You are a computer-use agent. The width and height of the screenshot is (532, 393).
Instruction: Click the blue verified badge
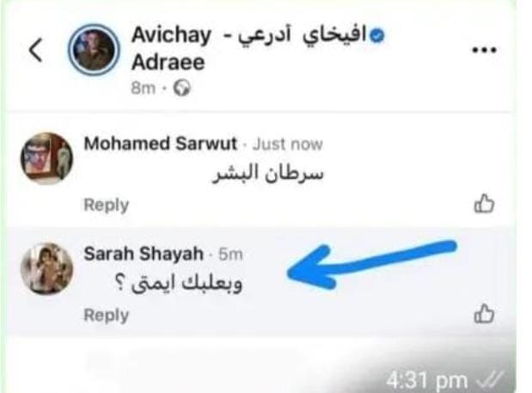(x=376, y=35)
